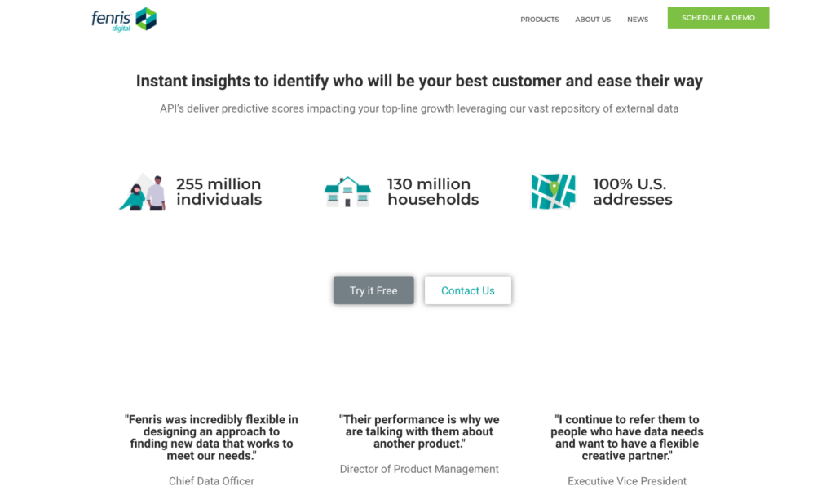Click the map with pin addresses icon
Screen dimensions: 835x504
pyautogui.click(x=554, y=192)
